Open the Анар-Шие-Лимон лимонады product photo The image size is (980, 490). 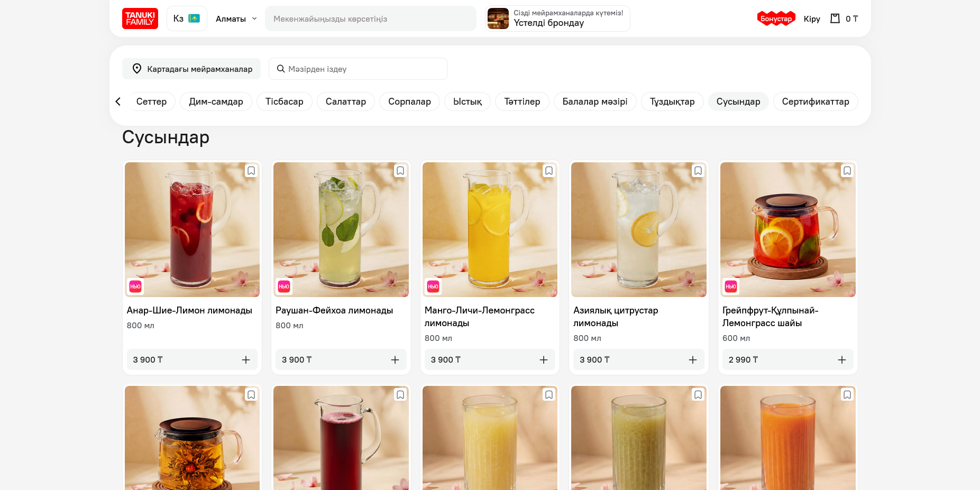pyautogui.click(x=192, y=229)
